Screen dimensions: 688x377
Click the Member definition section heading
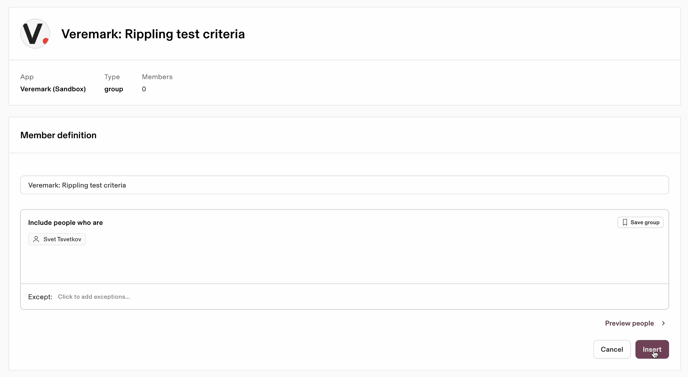click(x=58, y=135)
